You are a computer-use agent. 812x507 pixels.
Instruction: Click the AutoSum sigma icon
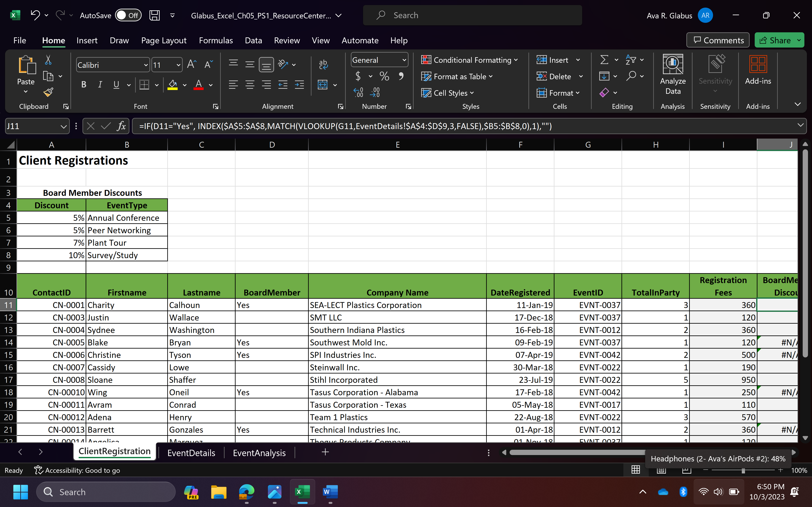click(604, 60)
